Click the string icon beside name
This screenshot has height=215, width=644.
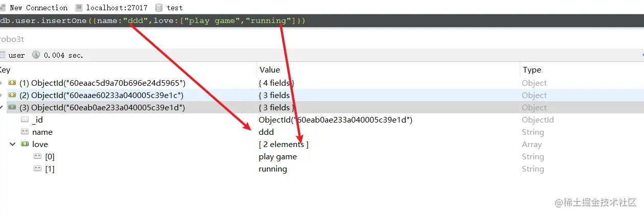point(25,132)
